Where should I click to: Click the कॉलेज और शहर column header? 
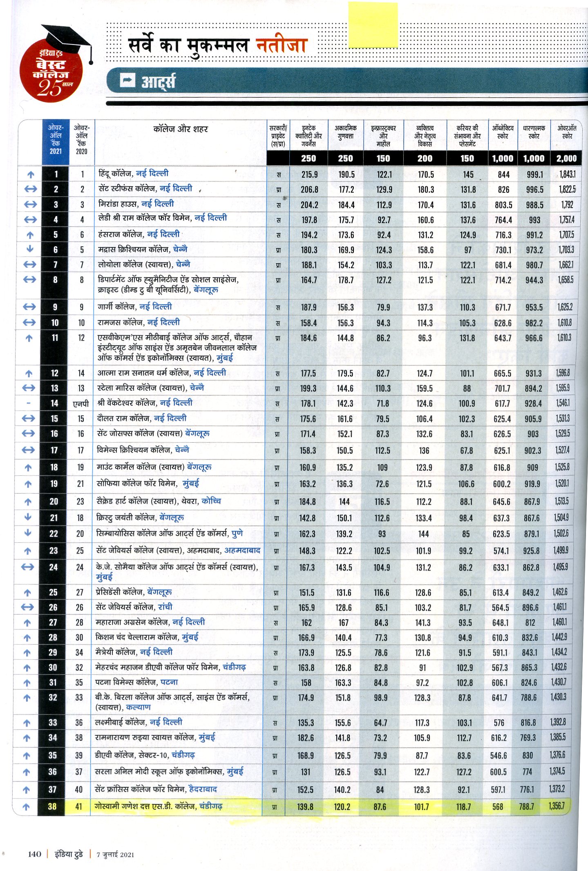click(181, 129)
